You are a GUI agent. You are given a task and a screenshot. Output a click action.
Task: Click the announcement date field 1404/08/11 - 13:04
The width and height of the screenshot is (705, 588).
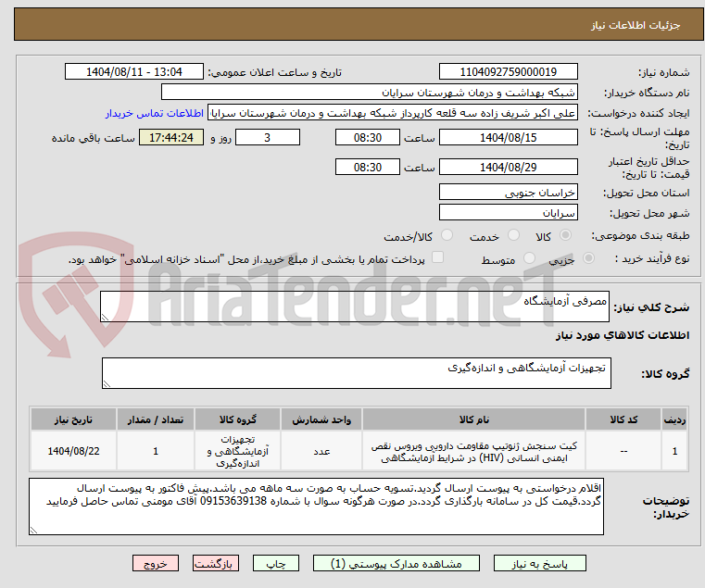pos(134,72)
